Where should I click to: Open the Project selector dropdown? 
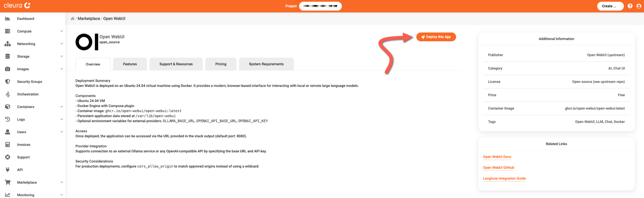click(x=320, y=6)
